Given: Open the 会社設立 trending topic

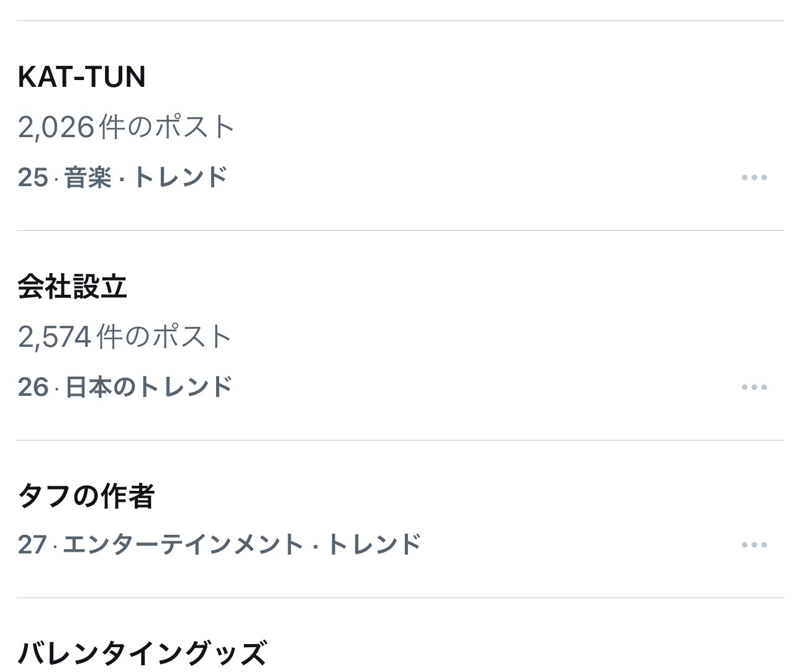Looking at the screenshot, I should pyautogui.click(x=72, y=287).
